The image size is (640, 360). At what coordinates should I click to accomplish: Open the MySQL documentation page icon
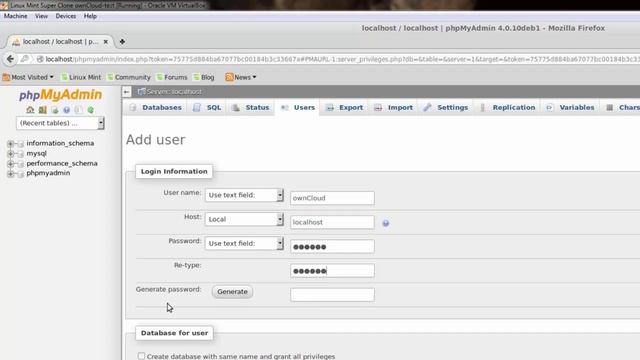coord(78,110)
